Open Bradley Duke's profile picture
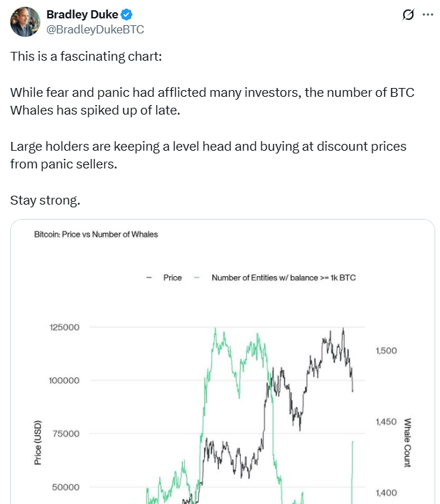Image resolution: width=440 pixels, height=504 pixels. (x=25, y=22)
